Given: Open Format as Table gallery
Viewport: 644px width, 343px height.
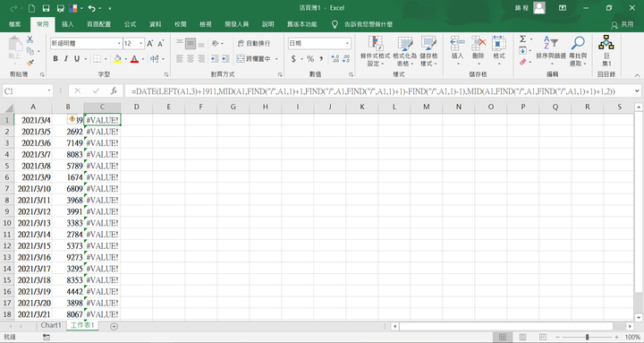Looking at the screenshot, I should 404,51.
